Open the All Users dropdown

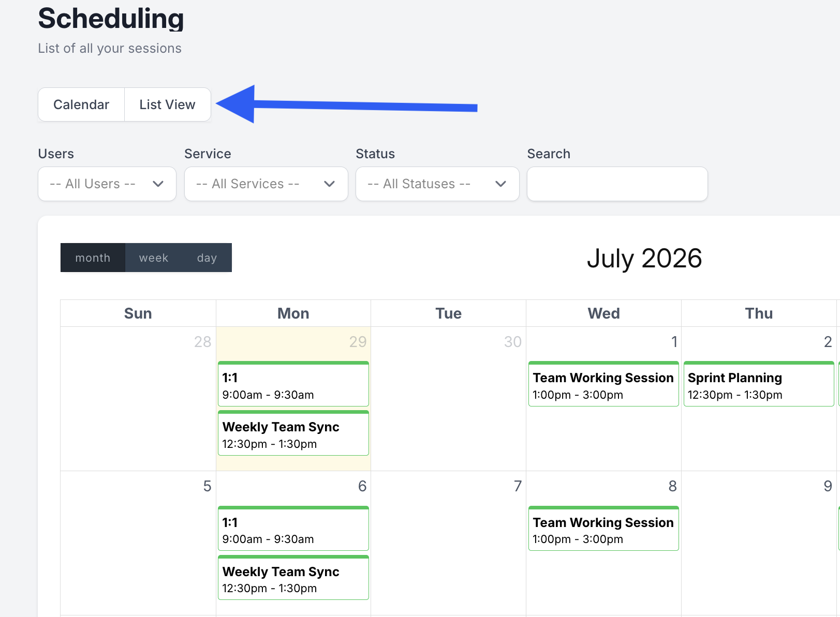click(107, 184)
